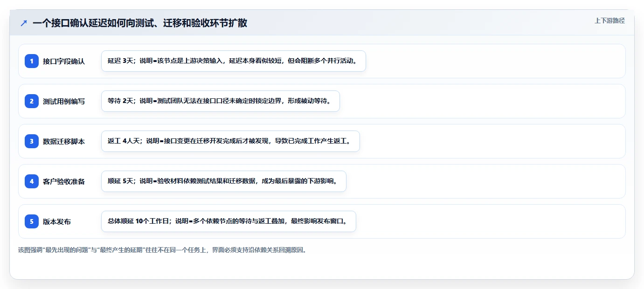Click the title 一个接口确认延迟如何向测试 heading

click(x=140, y=23)
